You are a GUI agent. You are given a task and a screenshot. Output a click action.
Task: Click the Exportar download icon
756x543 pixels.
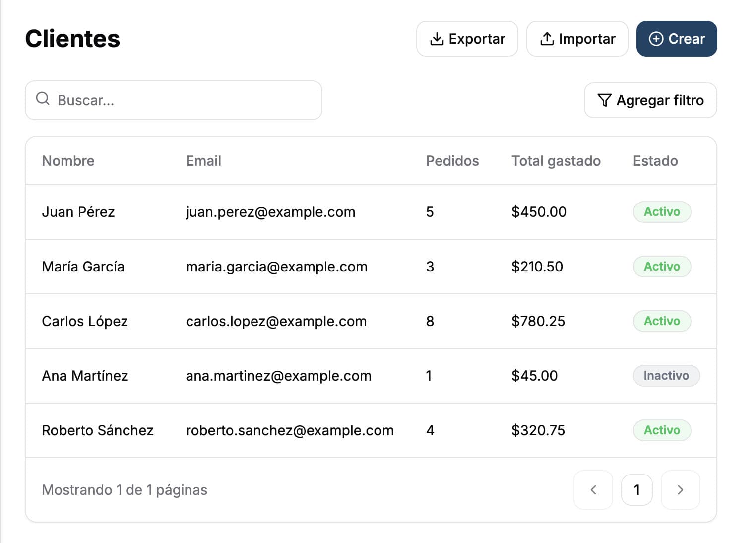coord(437,39)
